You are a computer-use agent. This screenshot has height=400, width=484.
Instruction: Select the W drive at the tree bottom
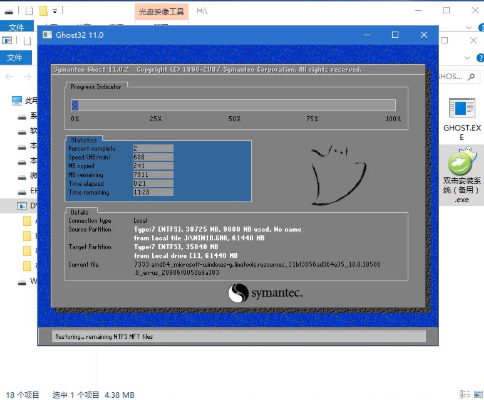coord(28,282)
